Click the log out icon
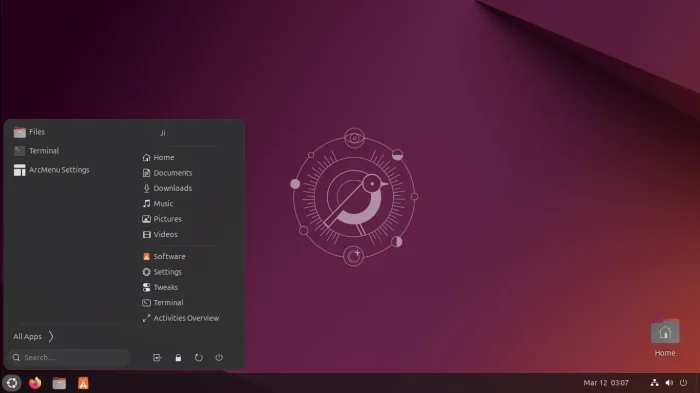 pyautogui.click(x=157, y=358)
